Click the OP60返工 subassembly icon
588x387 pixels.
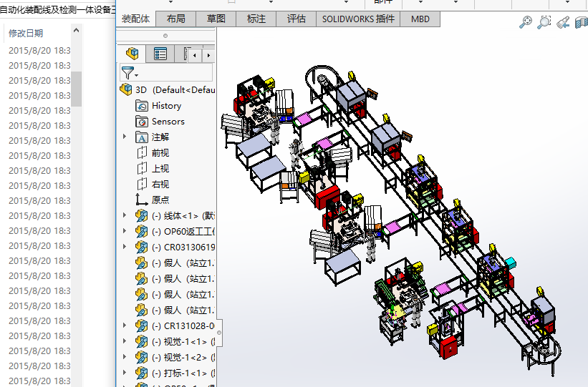(x=141, y=232)
